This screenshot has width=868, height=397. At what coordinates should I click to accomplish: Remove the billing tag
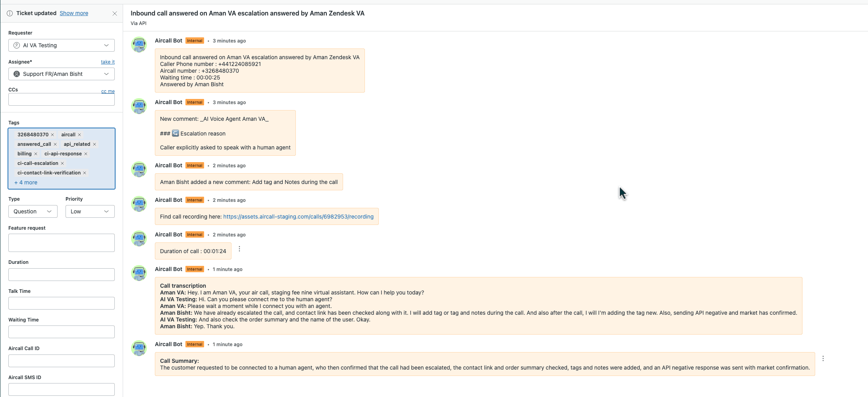(x=36, y=154)
